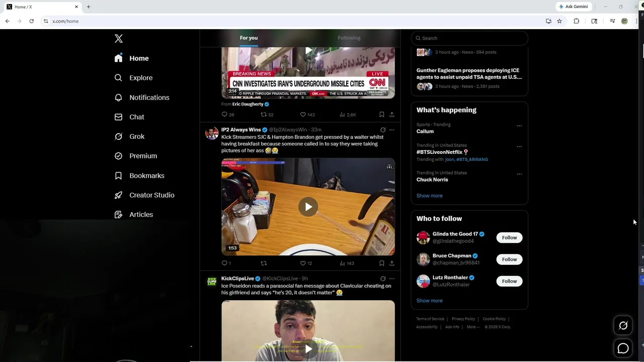The width and height of the screenshot is (644, 362).
Task: Reload the page in Chrome
Action: tap(31, 21)
